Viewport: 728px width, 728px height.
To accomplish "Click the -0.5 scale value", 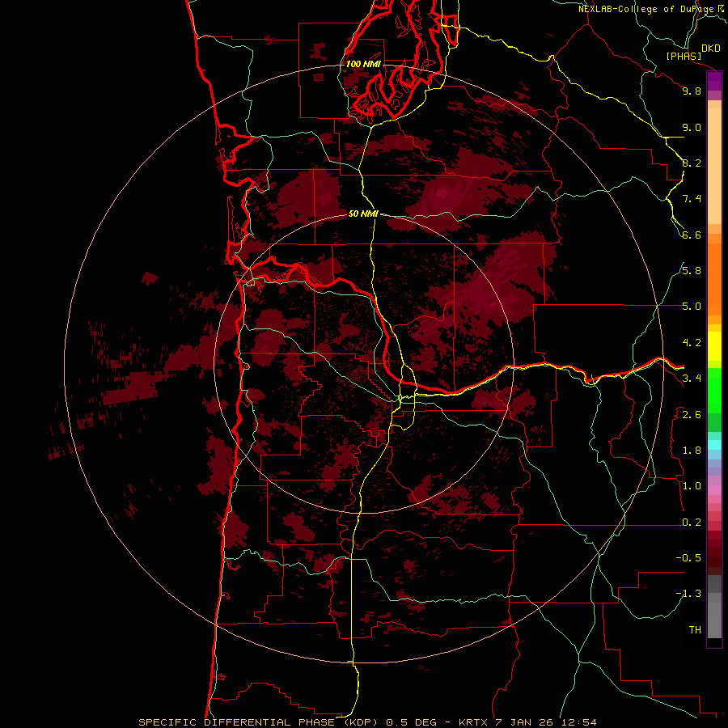I will coord(688,558).
